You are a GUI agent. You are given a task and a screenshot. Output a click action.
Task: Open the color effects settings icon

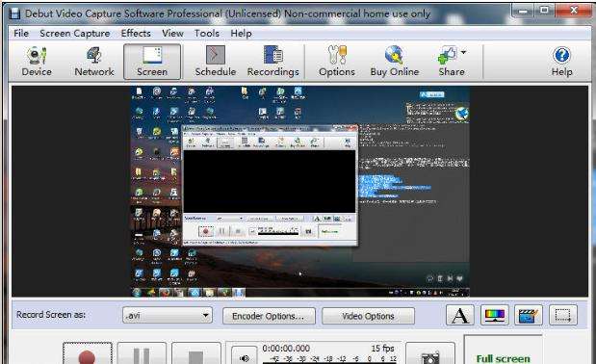494,315
